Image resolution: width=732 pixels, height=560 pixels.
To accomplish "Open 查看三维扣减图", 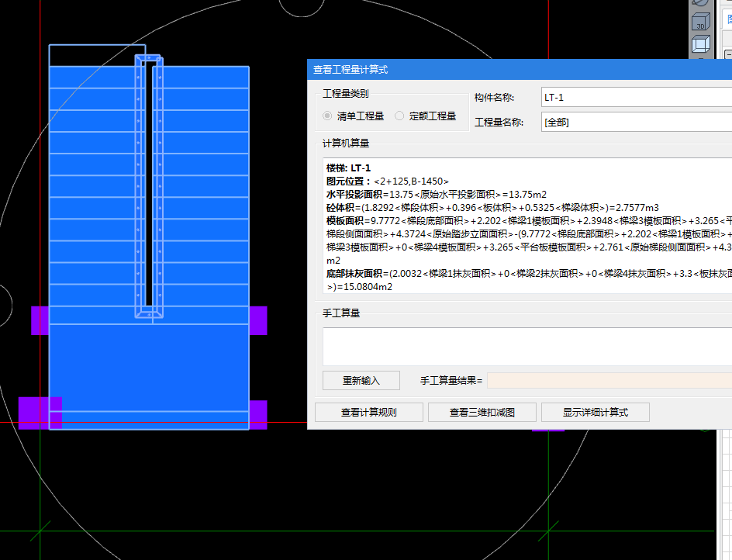I will coord(482,413).
